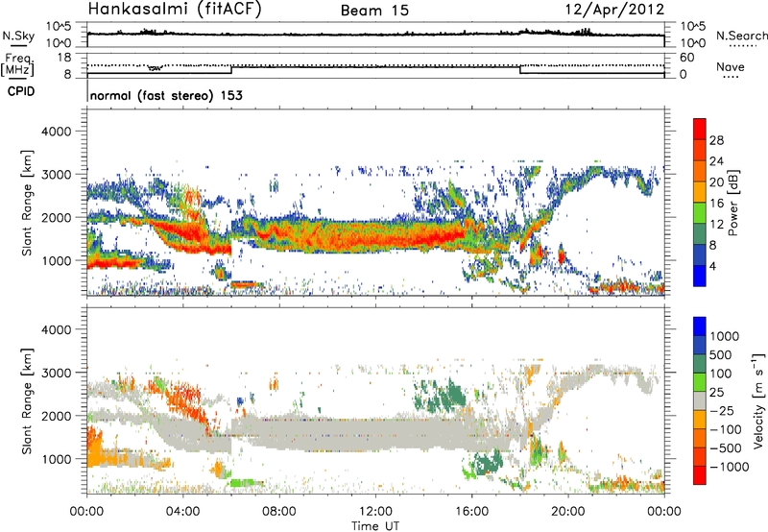Pick the dark green 100–500 velocity swatch
768x532 pixels.
tap(700, 364)
